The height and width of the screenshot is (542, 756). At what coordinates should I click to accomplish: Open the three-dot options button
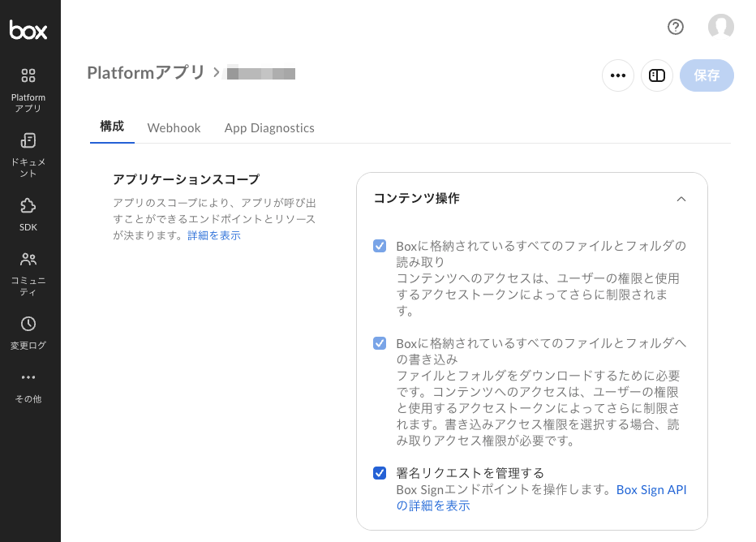[618, 75]
